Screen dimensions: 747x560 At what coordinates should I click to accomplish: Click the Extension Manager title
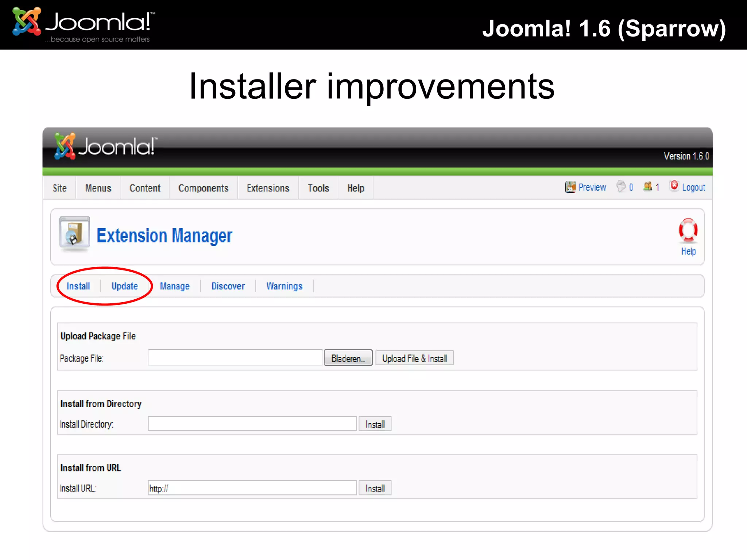[x=164, y=236]
